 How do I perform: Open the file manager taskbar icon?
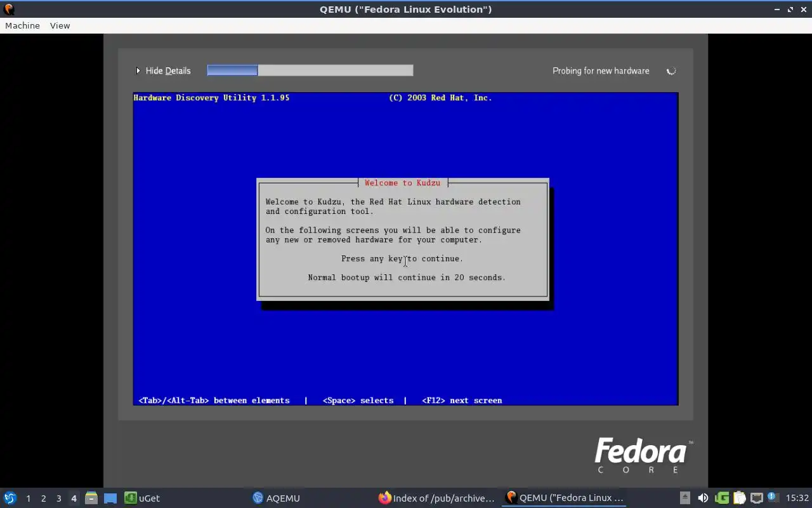91,498
